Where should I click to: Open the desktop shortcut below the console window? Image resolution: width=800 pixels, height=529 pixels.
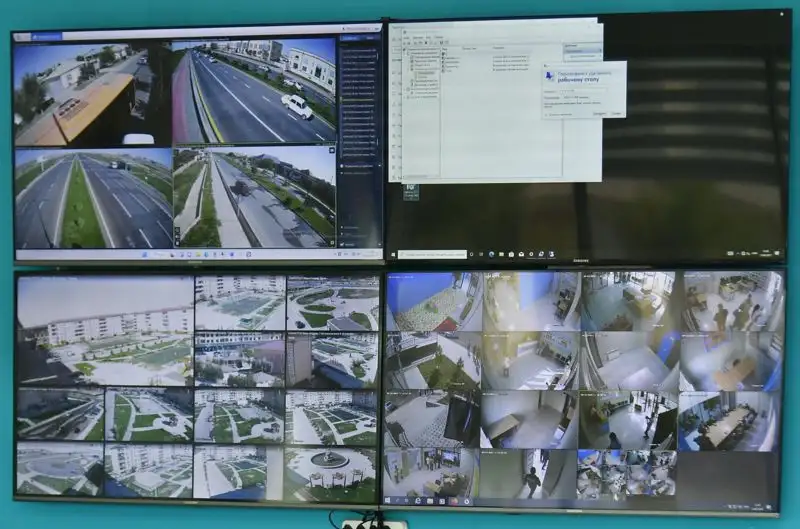(x=410, y=190)
